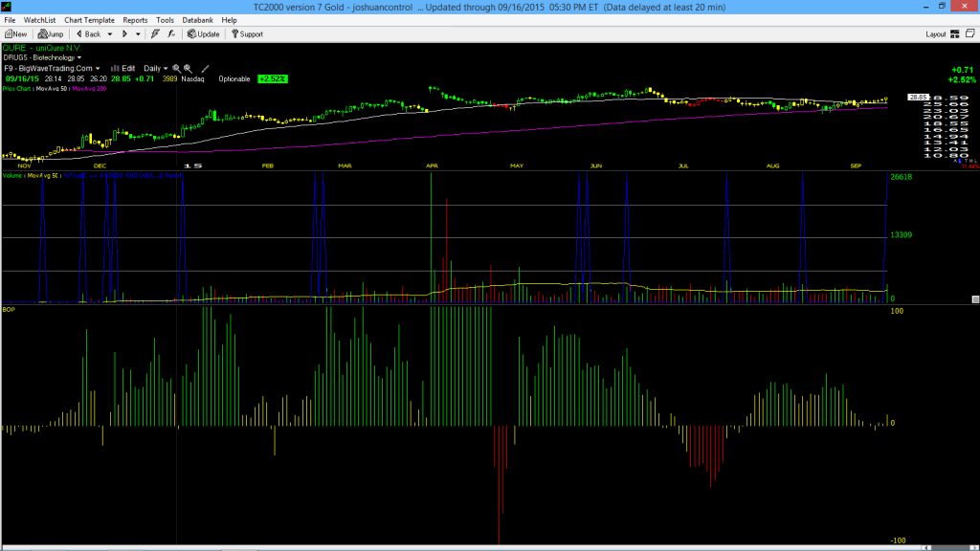Open the Forward history dropdown arrow
The width and height of the screenshot is (980, 551).
coord(138,34)
